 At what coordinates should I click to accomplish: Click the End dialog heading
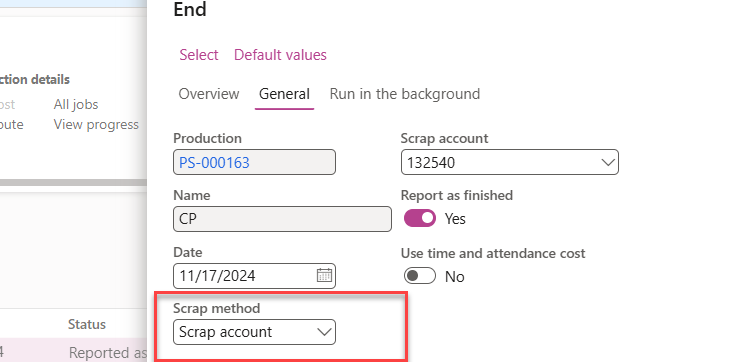pos(190,9)
